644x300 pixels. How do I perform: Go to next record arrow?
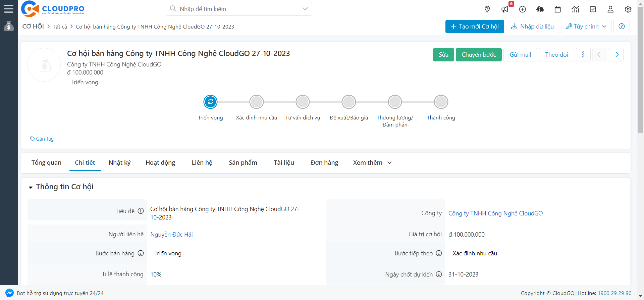[617, 55]
